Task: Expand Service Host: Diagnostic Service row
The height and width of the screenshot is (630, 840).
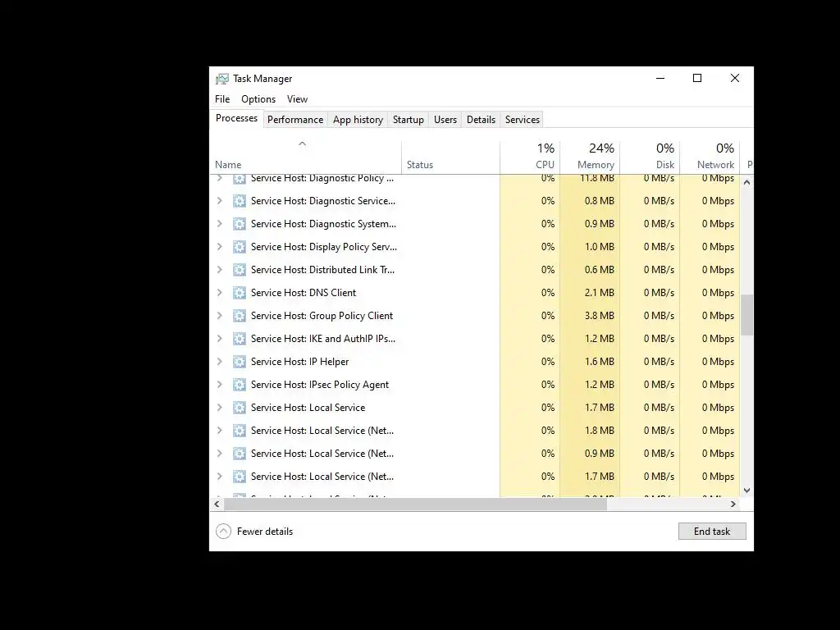Action: coord(219,201)
